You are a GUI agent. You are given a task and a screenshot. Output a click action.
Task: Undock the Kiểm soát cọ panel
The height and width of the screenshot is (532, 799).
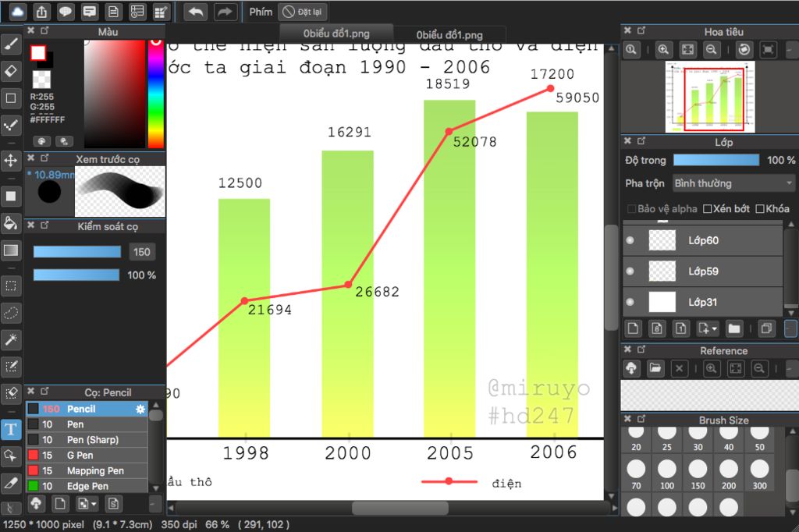(x=44, y=225)
